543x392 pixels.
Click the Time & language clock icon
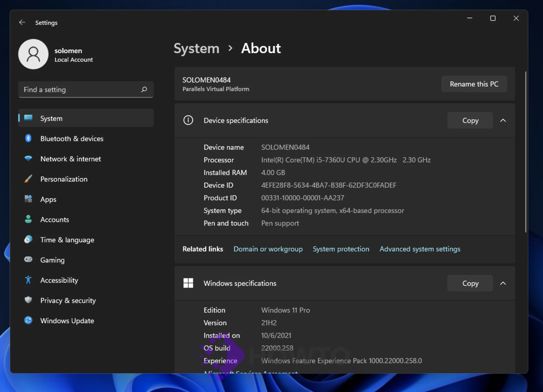click(x=28, y=239)
